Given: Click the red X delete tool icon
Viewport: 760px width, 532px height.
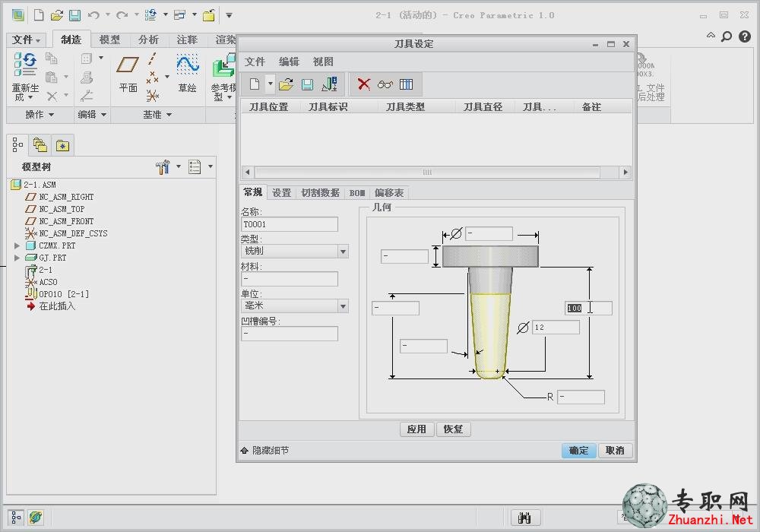Looking at the screenshot, I should point(363,84).
